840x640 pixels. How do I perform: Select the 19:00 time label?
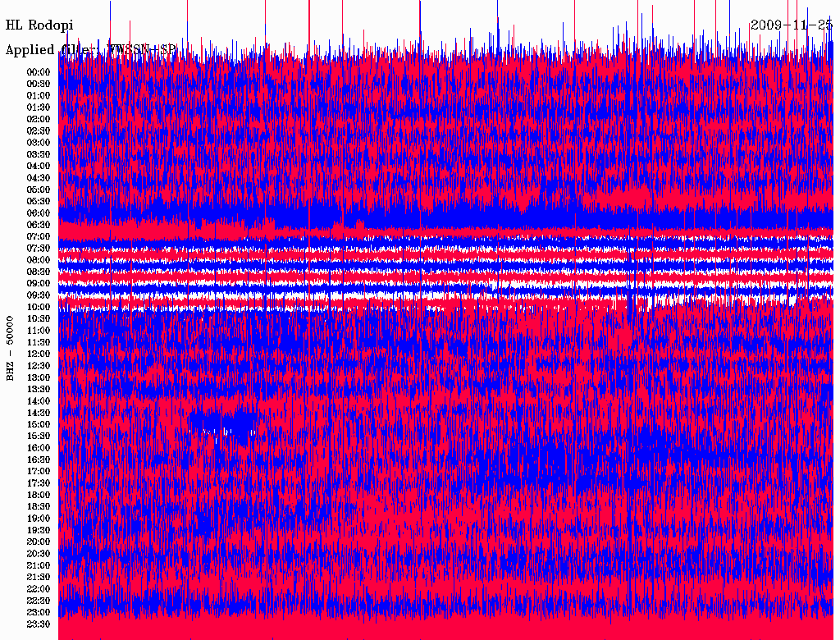(39, 519)
